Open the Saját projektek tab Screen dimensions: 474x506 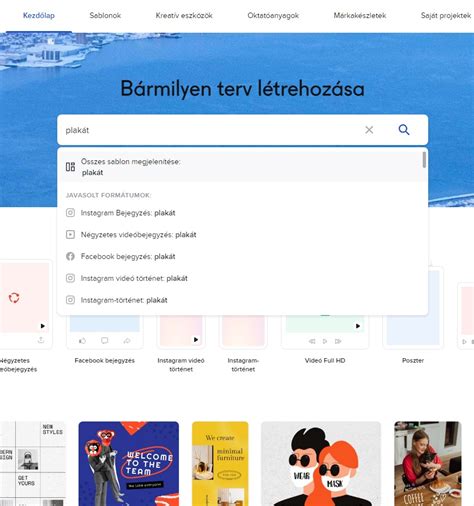(446, 15)
